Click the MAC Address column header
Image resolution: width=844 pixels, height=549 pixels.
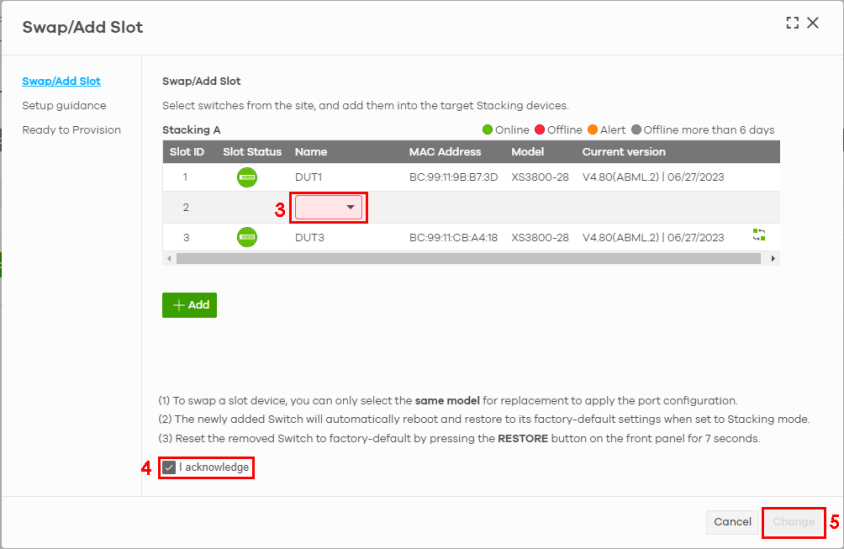[445, 152]
